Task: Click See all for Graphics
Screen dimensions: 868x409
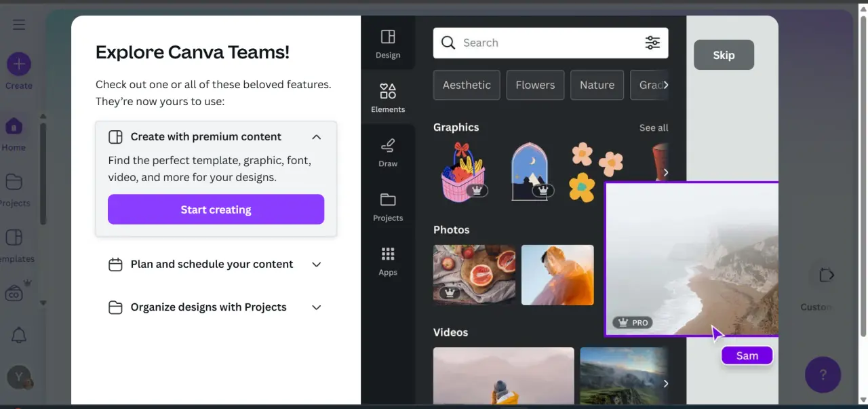Action: [x=654, y=128]
